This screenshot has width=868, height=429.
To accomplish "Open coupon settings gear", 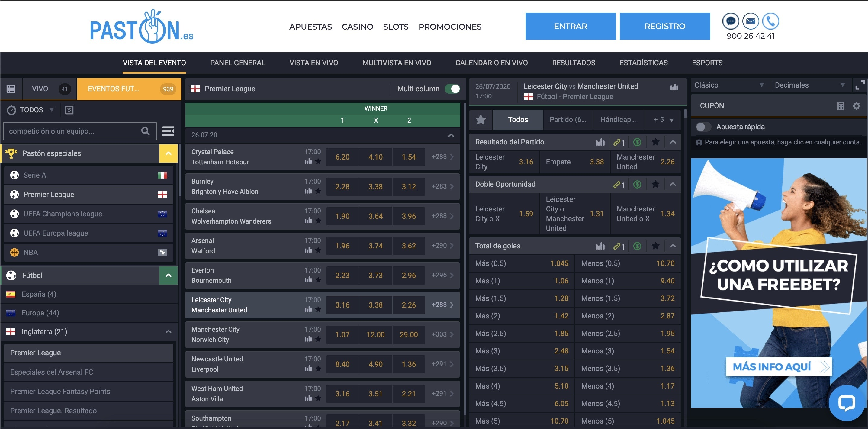I will [x=856, y=106].
